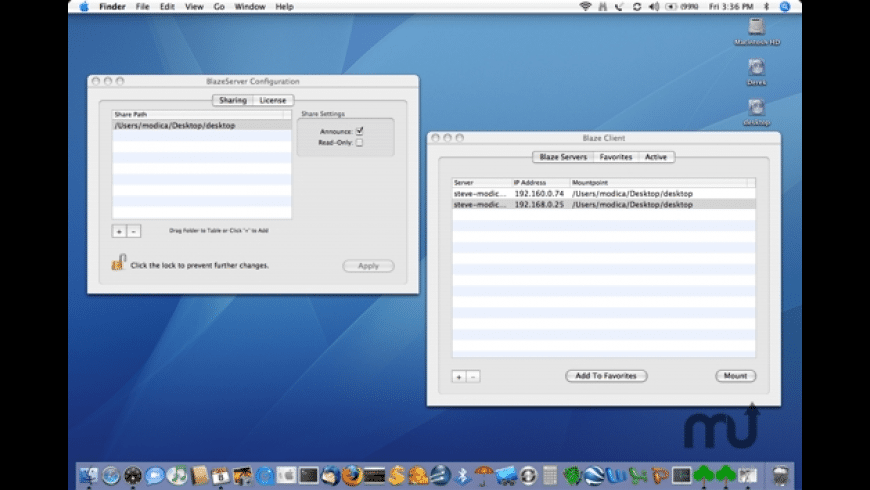Open Bluetooth icon in the Dock

point(462,476)
